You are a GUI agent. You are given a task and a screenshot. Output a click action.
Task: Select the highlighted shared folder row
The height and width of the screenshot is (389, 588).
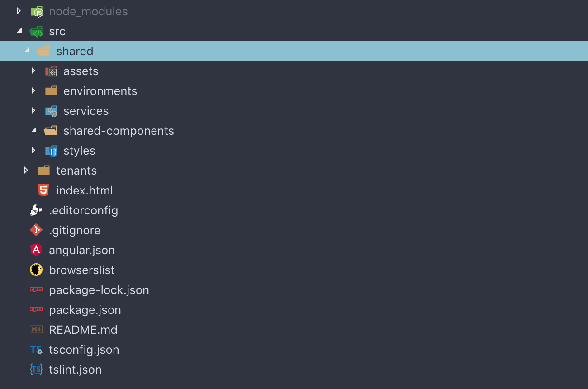[x=294, y=51]
